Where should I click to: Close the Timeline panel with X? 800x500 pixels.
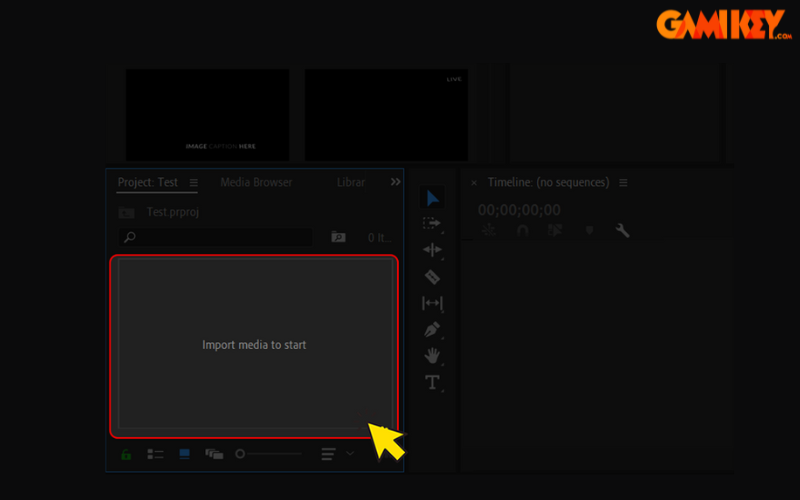(474, 183)
